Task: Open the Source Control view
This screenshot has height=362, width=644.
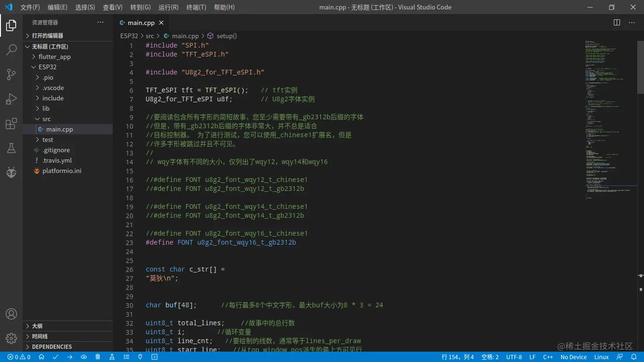Action: pyautogui.click(x=11, y=74)
